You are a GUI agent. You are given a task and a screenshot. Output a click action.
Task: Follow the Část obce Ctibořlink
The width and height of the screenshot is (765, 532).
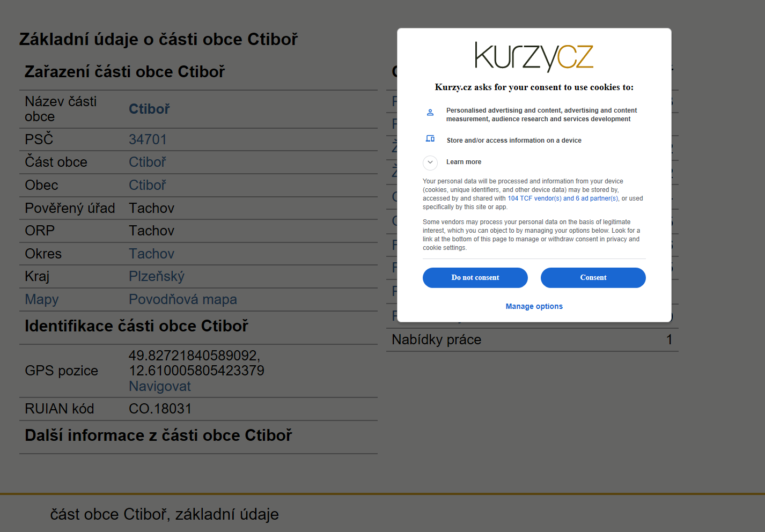coord(148,162)
